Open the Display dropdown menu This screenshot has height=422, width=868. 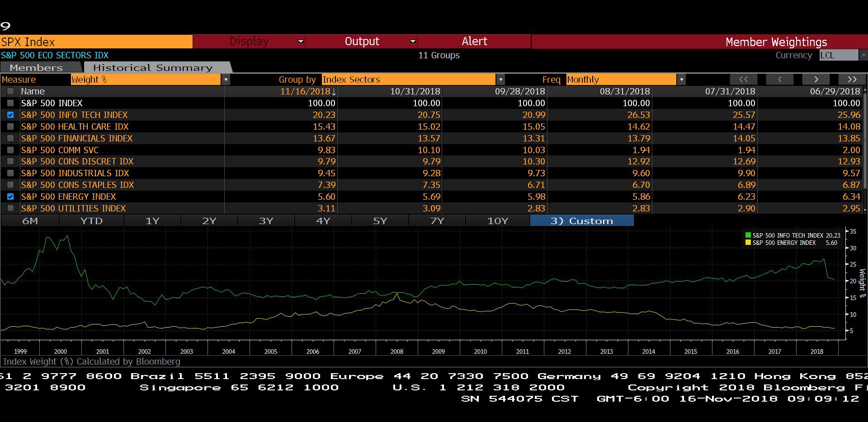[249, 42]
